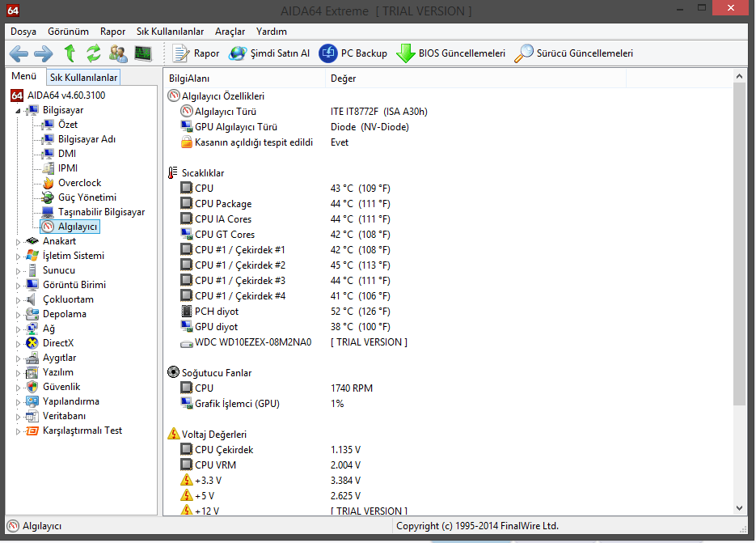Open the stability test monitor icon
The image size is (756, 543).
[143, 53]
